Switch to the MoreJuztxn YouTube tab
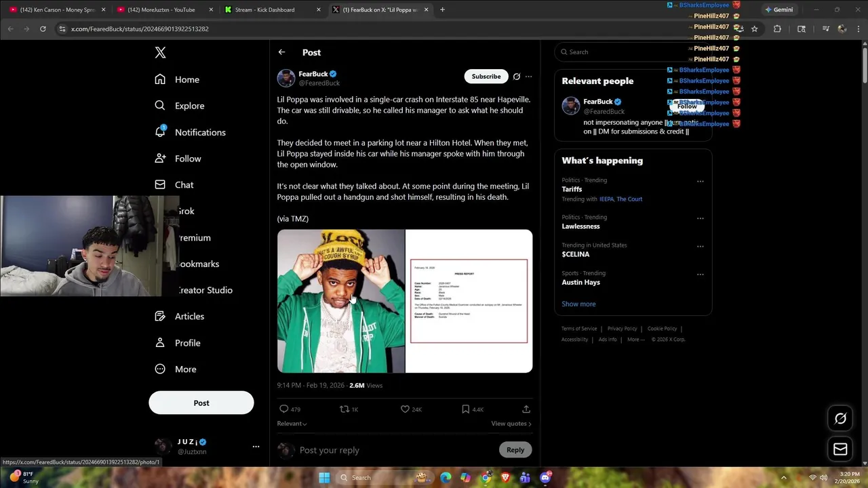Viewport: 868px width, 488px height. click(165, 9)
